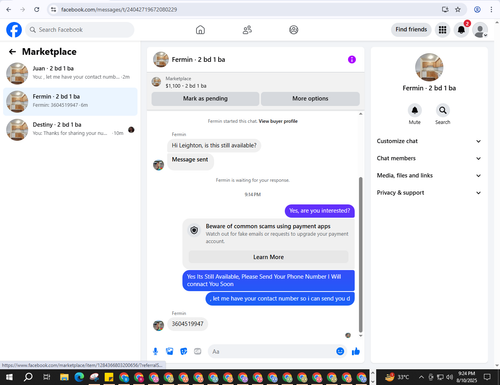500x385 pixels.
Task: Open File Explorer from the taskbar
Action: 64,377
